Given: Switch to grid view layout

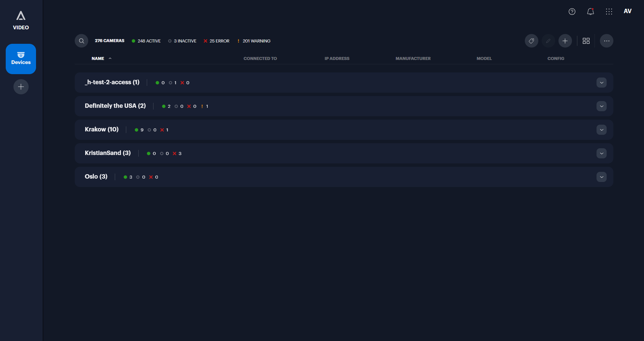Looking at the screenshot, I should (586, 41).
